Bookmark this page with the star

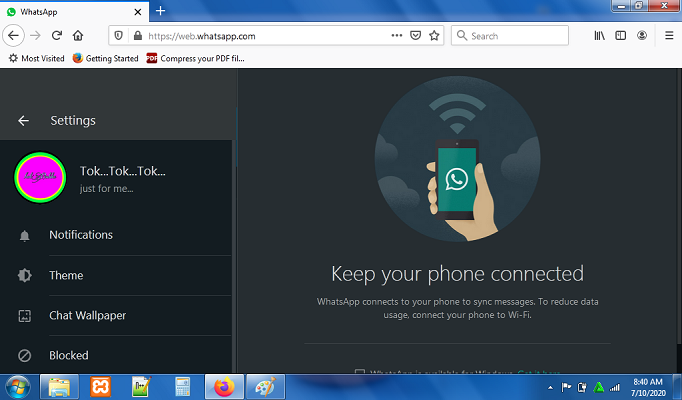(434, 36)
